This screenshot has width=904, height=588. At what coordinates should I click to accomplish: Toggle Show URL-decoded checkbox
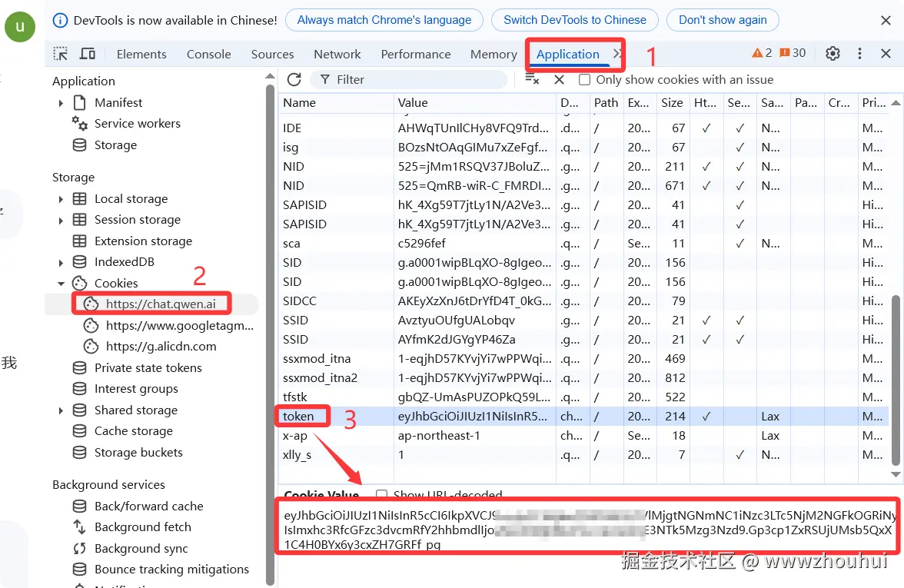coord(382,495)
